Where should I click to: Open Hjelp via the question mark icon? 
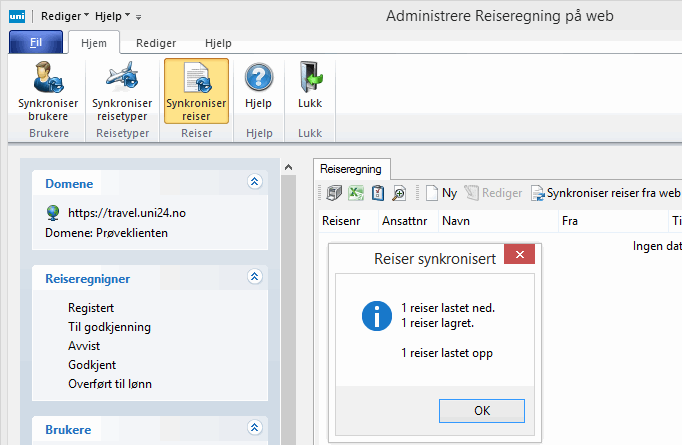(x=259, y=78)
